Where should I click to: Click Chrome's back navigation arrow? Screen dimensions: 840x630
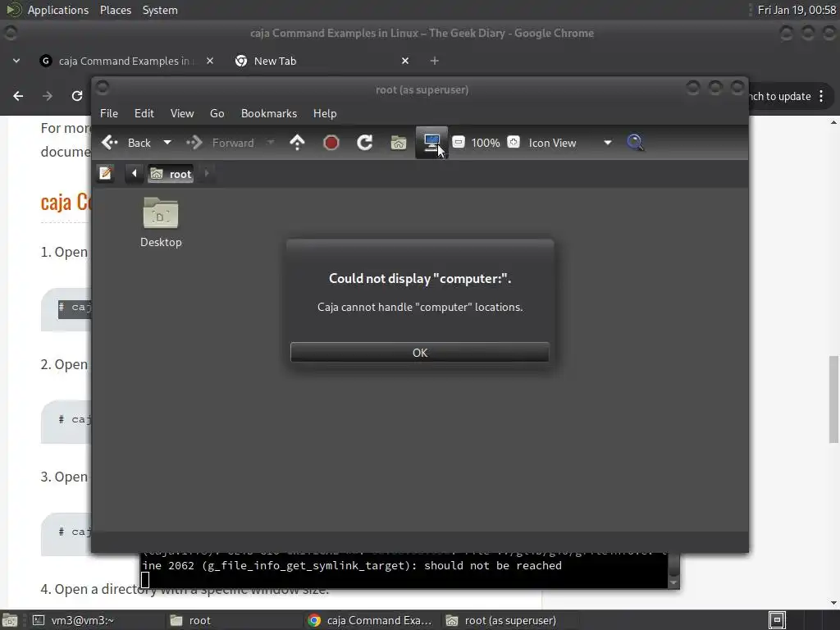[x=18, y=96]
